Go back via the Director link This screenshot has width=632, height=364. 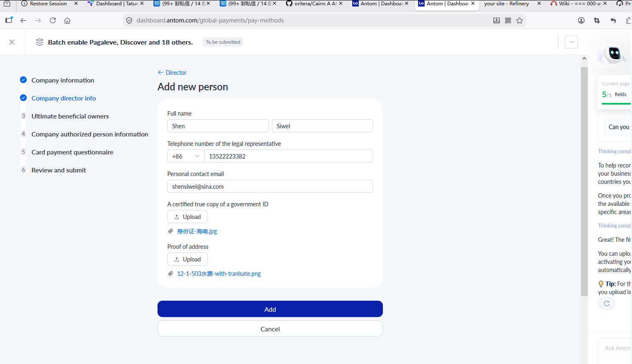coord(172,73)
